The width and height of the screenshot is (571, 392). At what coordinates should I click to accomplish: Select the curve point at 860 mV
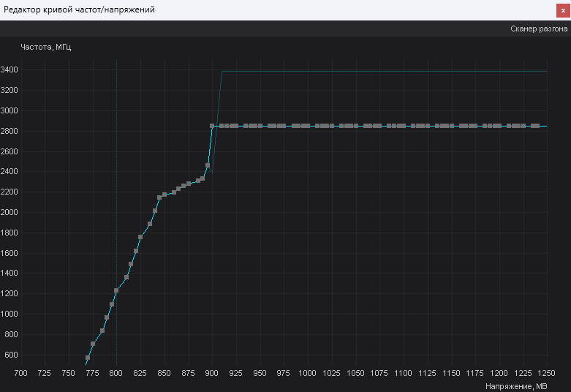pyautogui.click(x=174, y=192)
